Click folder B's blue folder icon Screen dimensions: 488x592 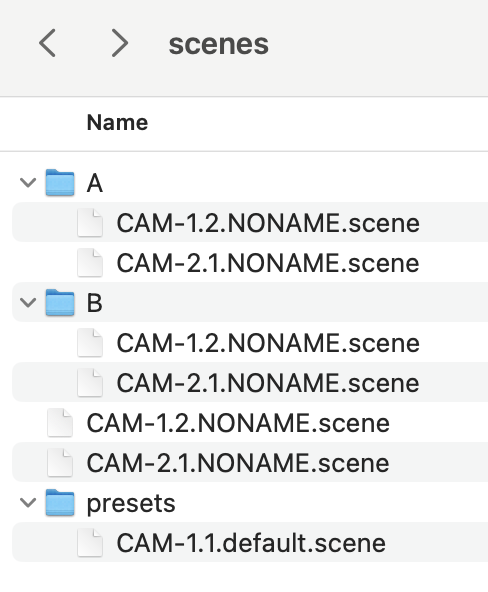60,302
